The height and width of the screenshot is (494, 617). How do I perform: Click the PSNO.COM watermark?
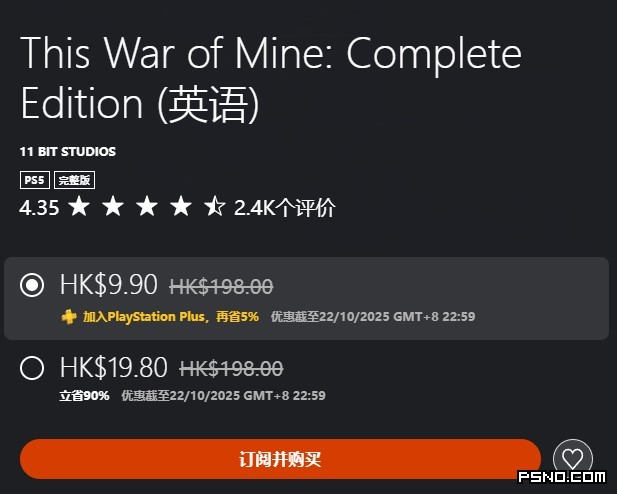tap(561, 477)
